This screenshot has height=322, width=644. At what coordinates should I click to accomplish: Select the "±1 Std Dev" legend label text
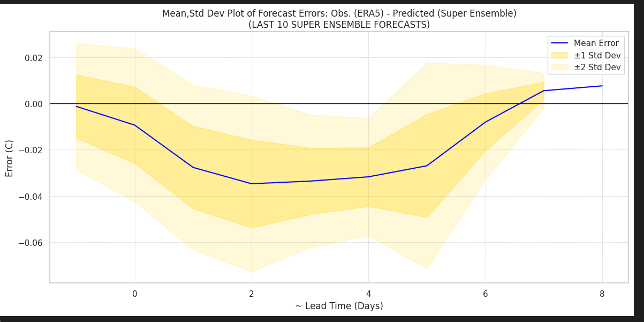click(x=597, y=55)
